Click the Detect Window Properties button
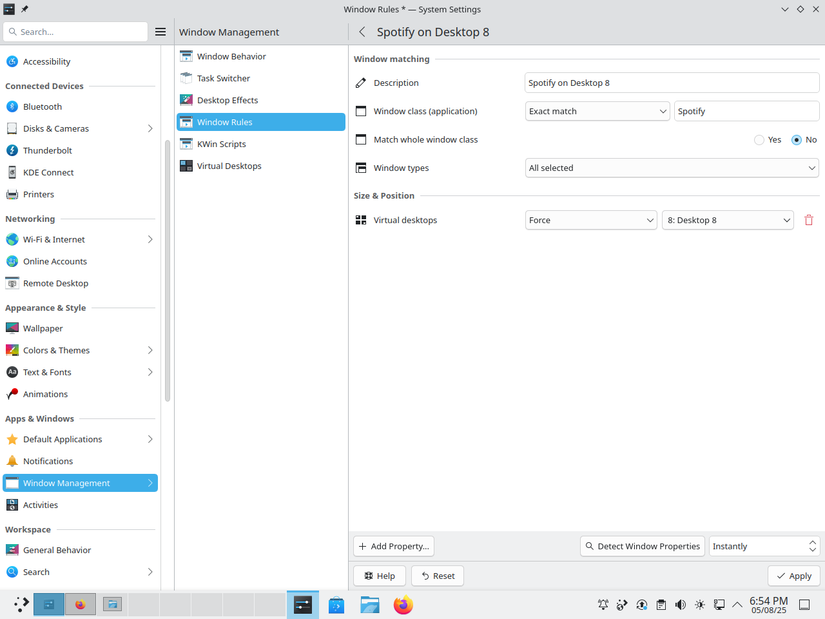The width and height of the screenshot is (825, 619). tap(644, 546)
